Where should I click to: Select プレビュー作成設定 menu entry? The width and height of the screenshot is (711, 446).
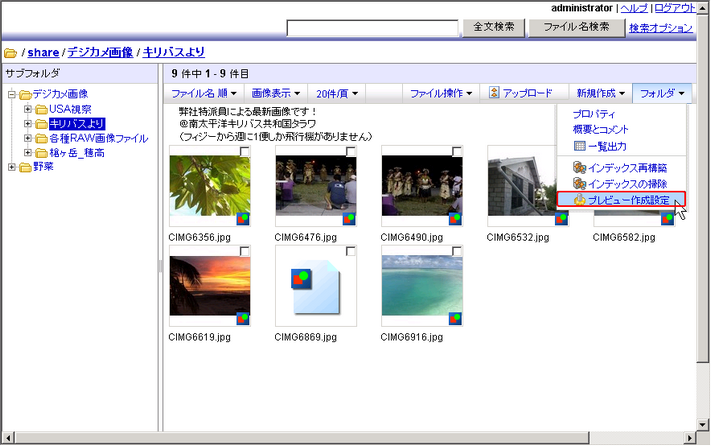[x=621, y=200]
